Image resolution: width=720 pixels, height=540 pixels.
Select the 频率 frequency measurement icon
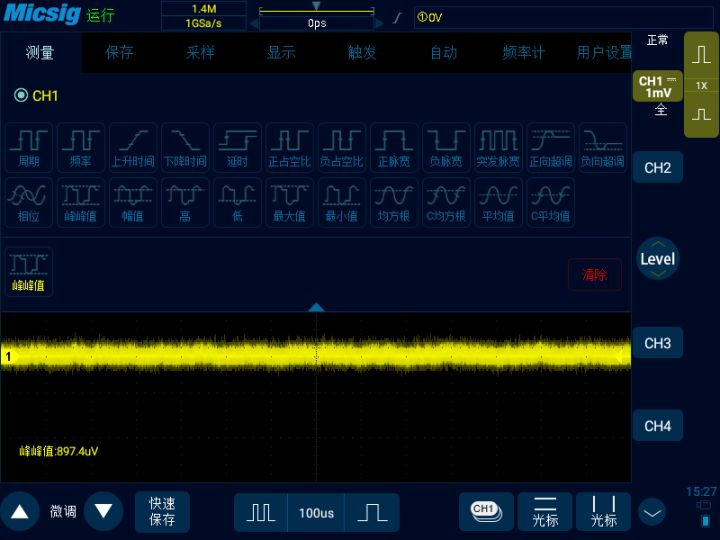[x=81, y=147]
